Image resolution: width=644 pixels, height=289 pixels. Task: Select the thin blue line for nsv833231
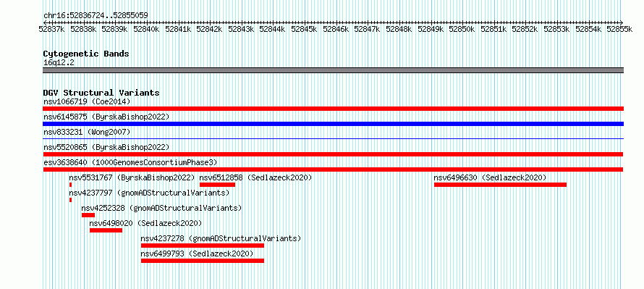tap(333, 139)
